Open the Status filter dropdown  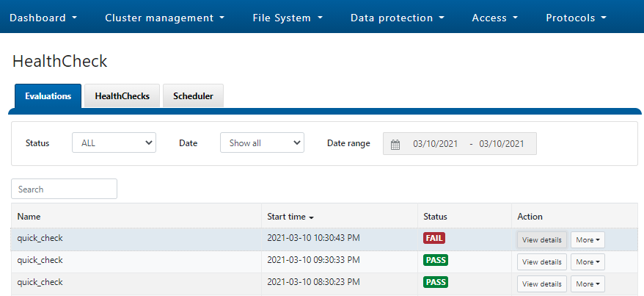click(114, 143)
